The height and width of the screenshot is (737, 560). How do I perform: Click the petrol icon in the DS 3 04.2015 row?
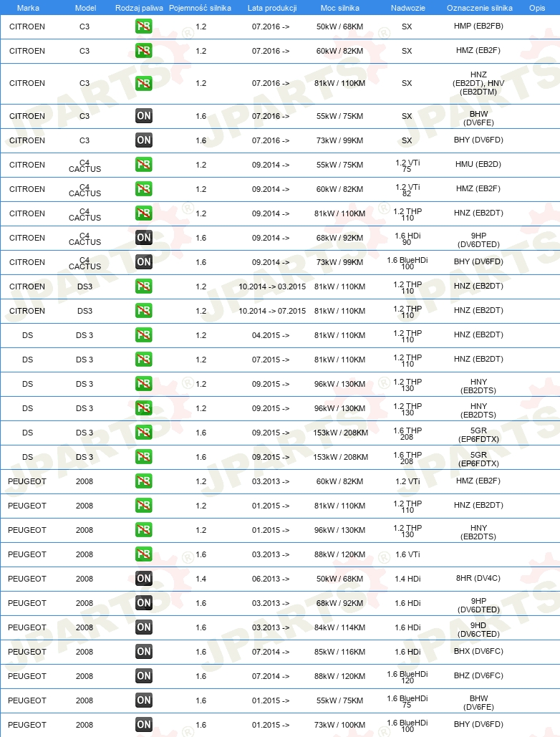click(144, 335)
